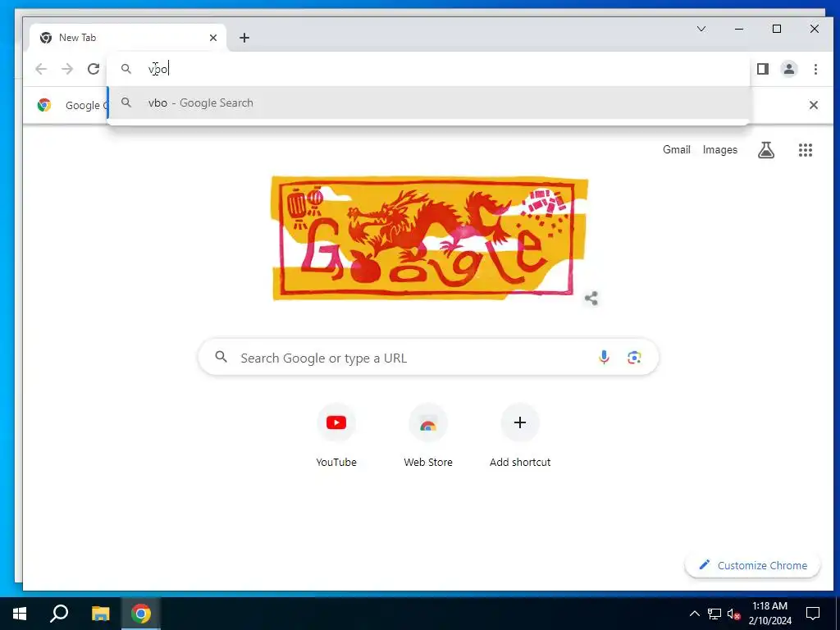Open the notification center icon
840x630 pixels.
813,614
